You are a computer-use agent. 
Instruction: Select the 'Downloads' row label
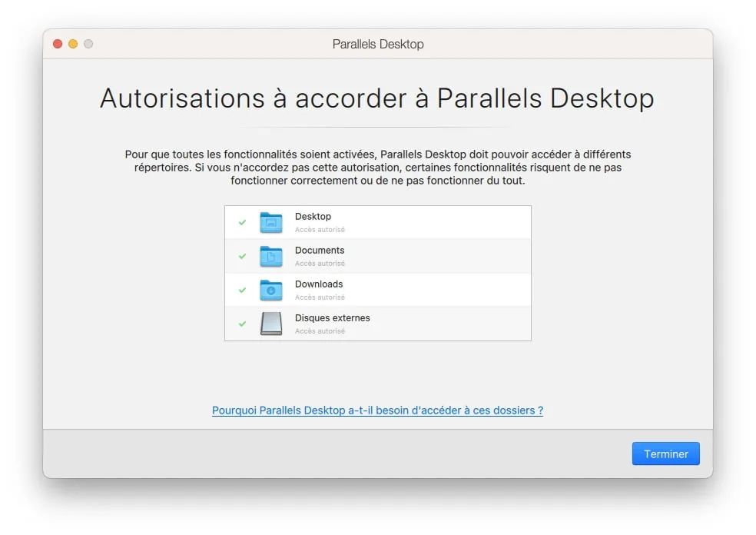(x=319, y=284)
